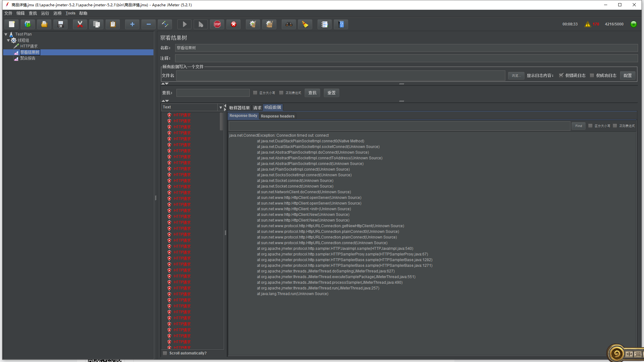Collapse the panel above the 查找 search row
This screenshot has width=644, height=362.
coord(163,84)
